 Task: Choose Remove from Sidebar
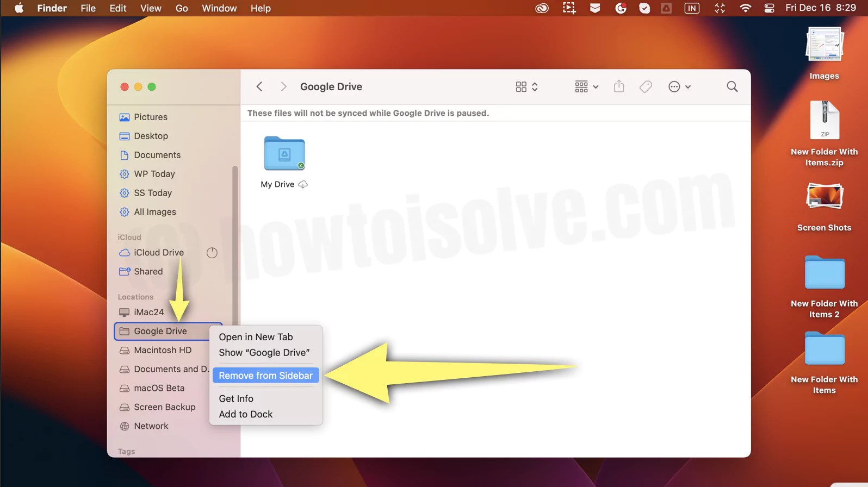tap(266, 376)
